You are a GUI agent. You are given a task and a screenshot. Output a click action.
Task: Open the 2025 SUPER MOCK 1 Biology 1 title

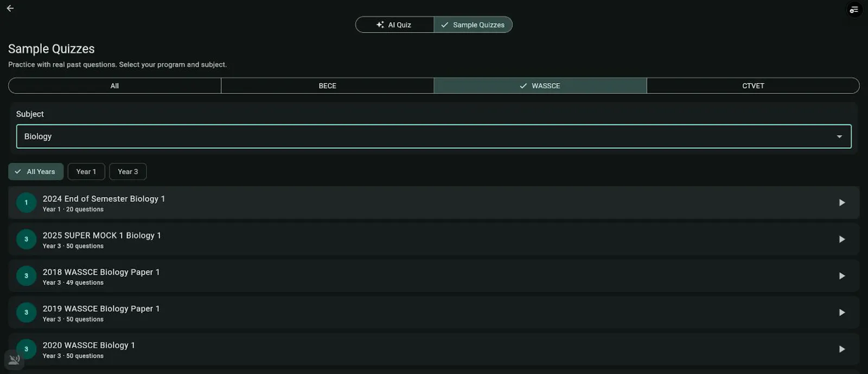tap(102, 236)
